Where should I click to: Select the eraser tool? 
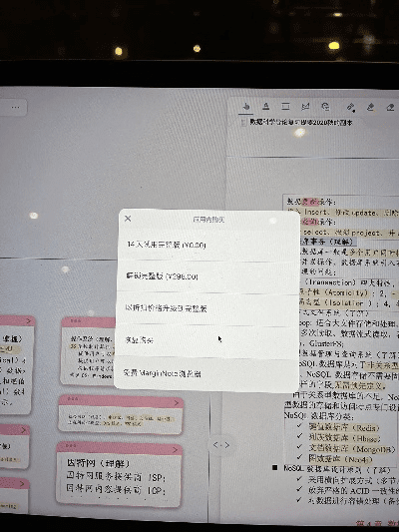(391, 107)
